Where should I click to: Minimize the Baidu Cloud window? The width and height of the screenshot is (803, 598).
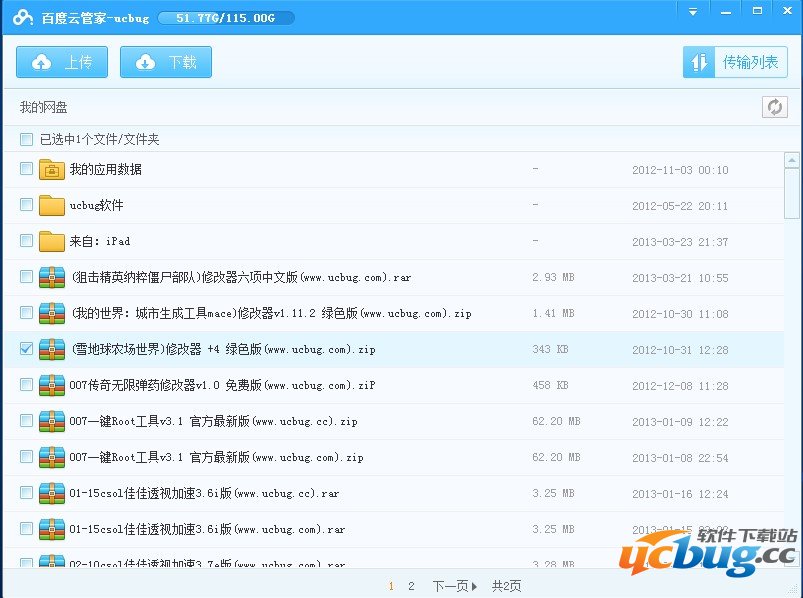725,10
